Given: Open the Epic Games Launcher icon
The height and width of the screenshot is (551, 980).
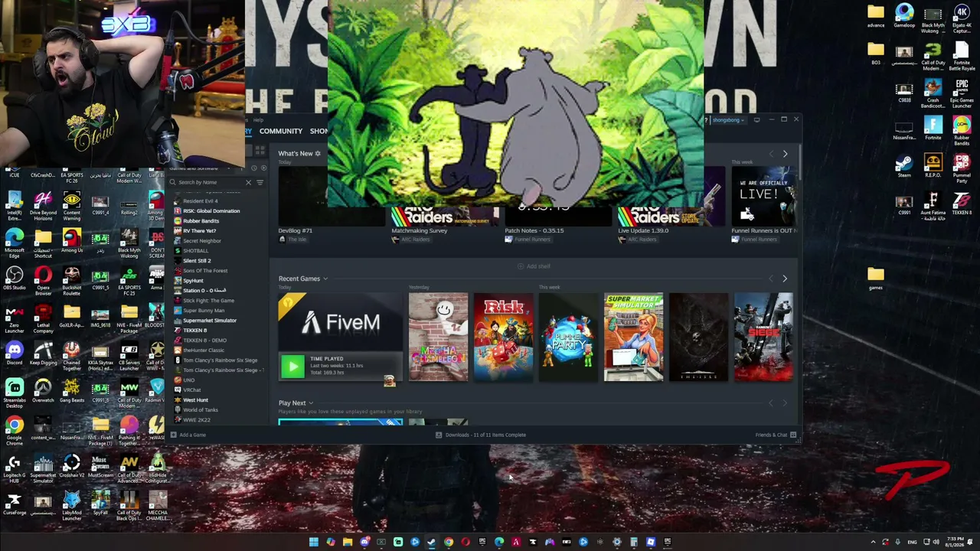Looking at the screenshot, I should 962,92.
